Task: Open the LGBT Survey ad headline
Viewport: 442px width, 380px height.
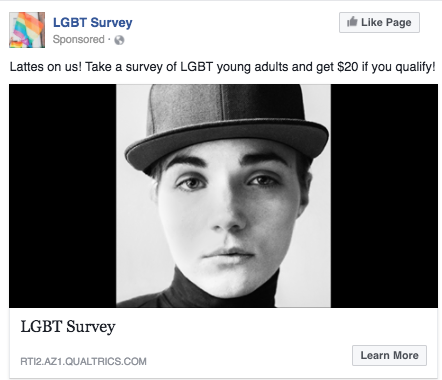Action: pyautogui.click(x=68, y=327)
